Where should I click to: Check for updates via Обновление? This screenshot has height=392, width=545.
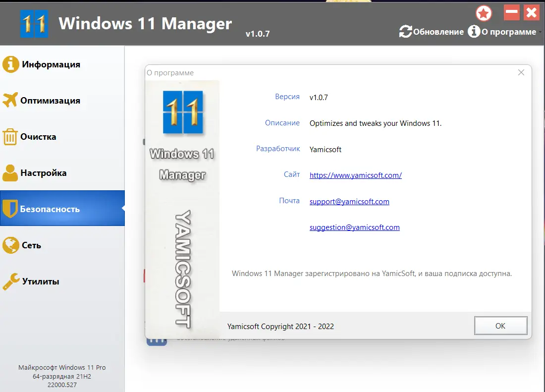[432, 32]
